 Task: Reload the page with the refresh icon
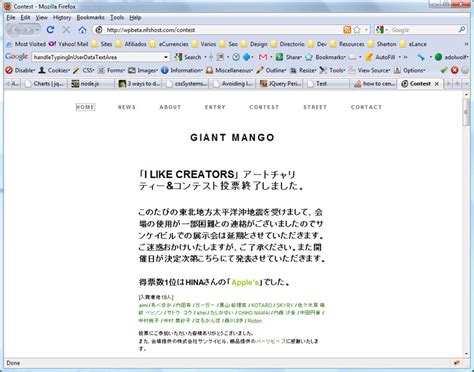pyautogui.click(x=50, y=30)
